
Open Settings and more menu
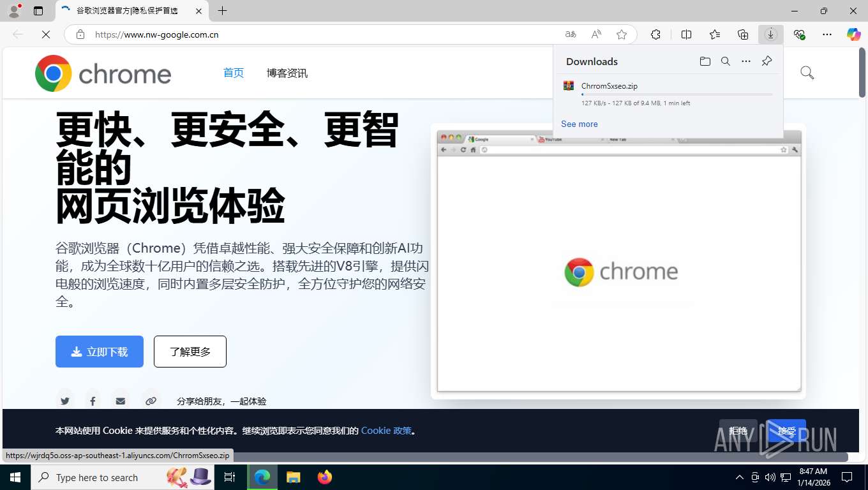[827, 34]
